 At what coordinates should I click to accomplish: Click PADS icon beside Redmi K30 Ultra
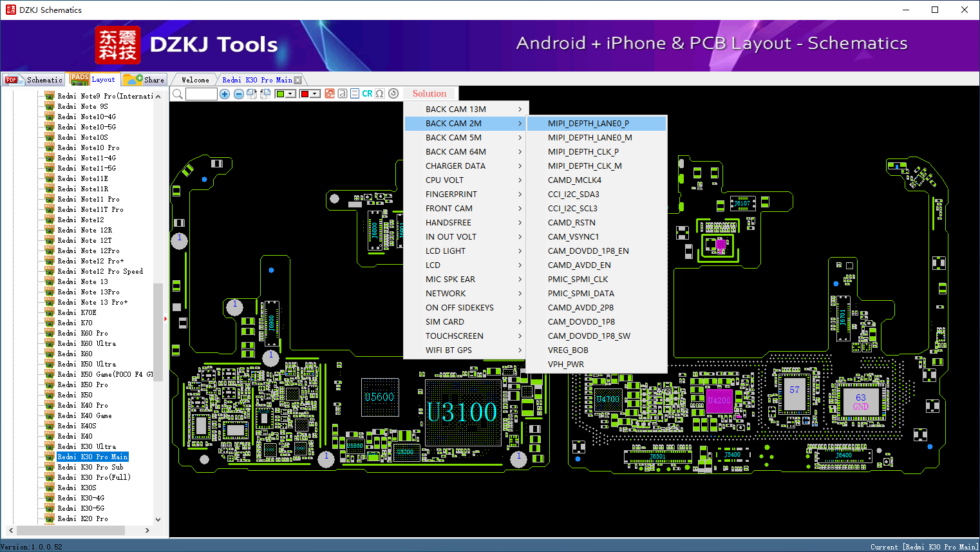click(50, 446)
